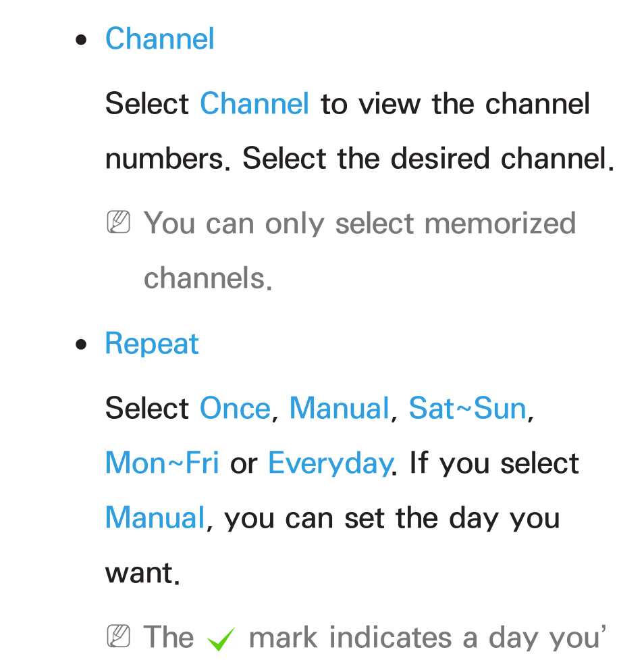The image size is (644, 660).
Task: Select the blue Channel word in the sentence
Action: tap(254, 103)
